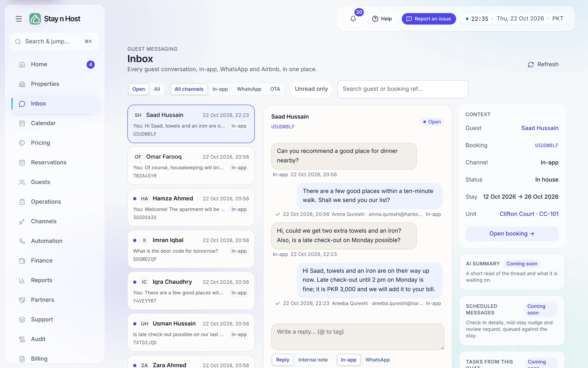Filter conversations by WhatsApp channel
The height and width of the screenshot is (368, 588).
point(249,89)
